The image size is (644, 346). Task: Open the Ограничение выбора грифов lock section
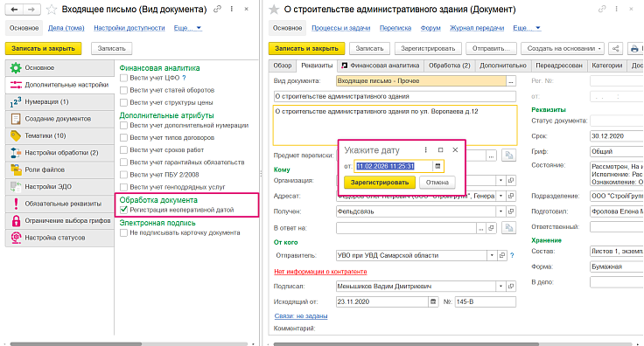pyautogui.click(x=60, y=220)
